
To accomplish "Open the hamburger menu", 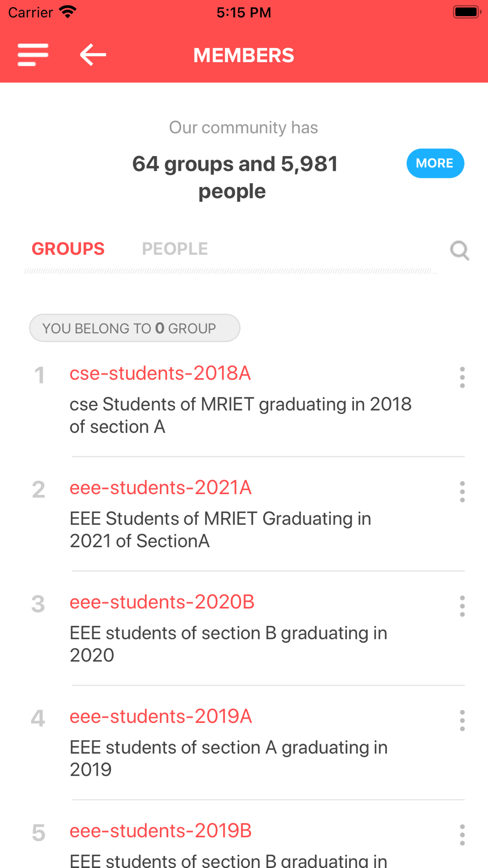I will pos(33,55).
